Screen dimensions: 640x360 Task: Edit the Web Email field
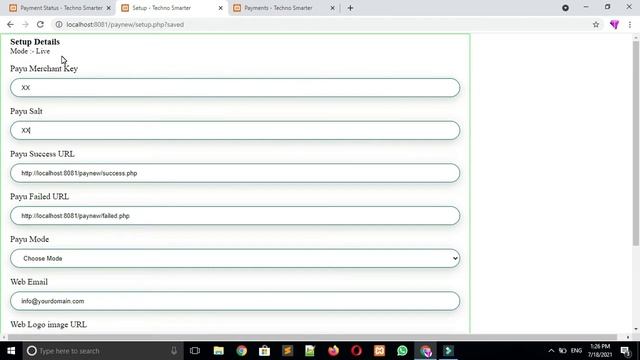(x=235, y=301)
